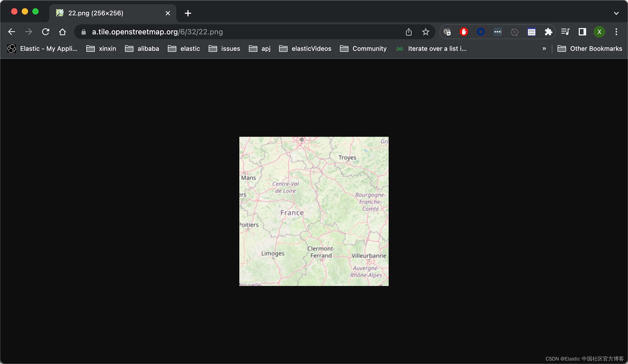Open Chrome three-dot menu
628x364 pixels.
tap(616, 32)
